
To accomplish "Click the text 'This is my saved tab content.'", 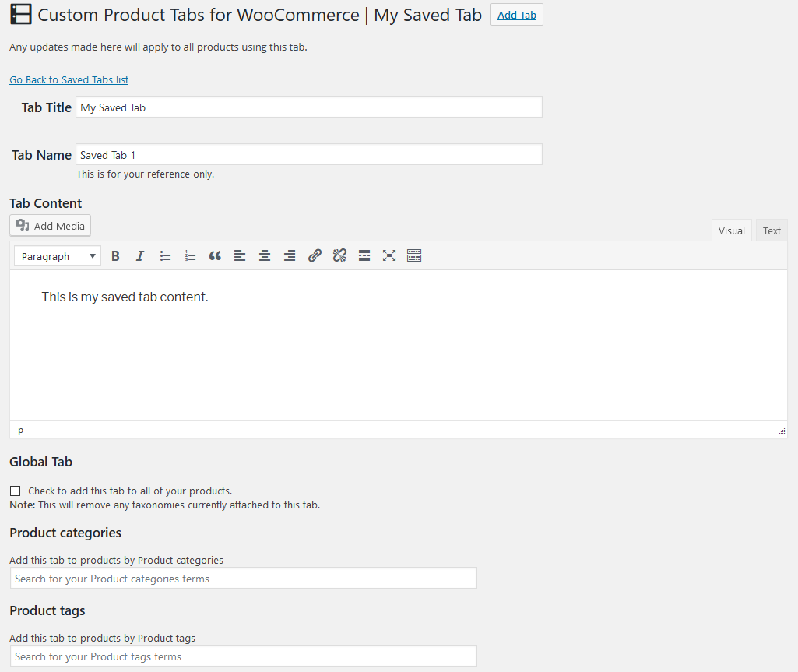I will coord(125,297).
